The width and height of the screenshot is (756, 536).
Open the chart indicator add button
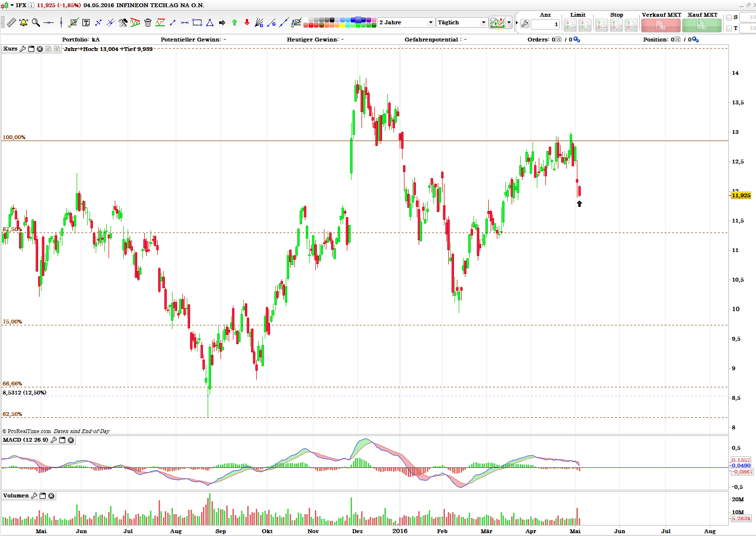point(497,22)
